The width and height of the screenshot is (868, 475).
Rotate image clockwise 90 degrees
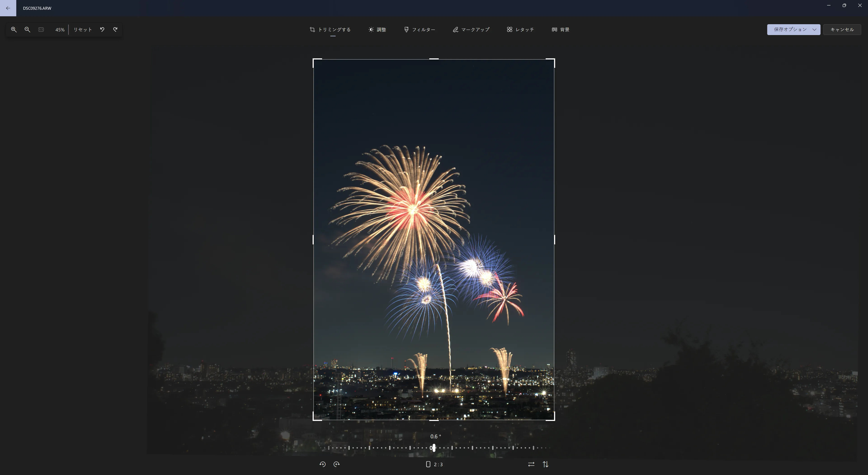tap(336, 464)
